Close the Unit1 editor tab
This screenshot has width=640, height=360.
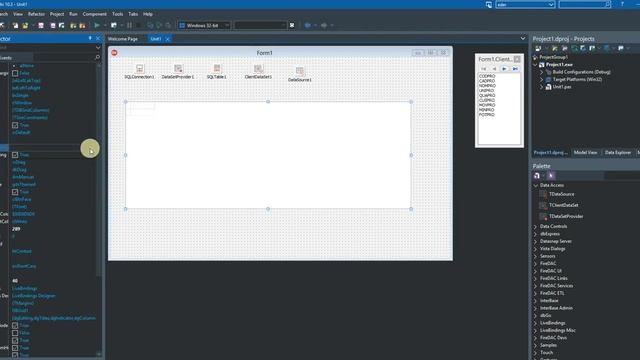(167, 39)
